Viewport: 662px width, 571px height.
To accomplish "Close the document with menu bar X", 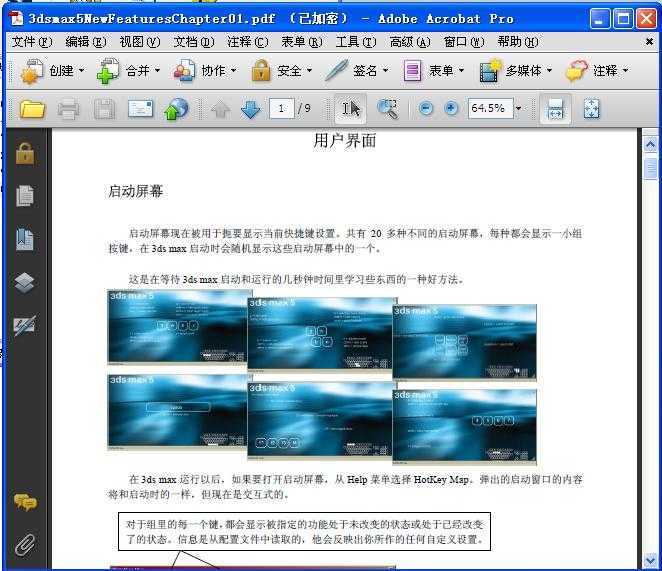I will (649, 41).
